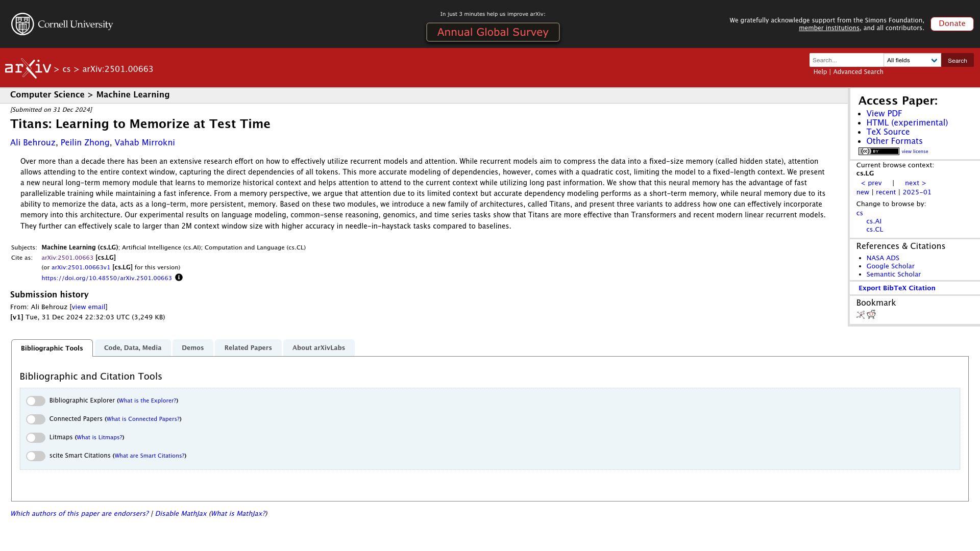Open the Demos tab
Screen dimensions: 980x551
point(193,348)
